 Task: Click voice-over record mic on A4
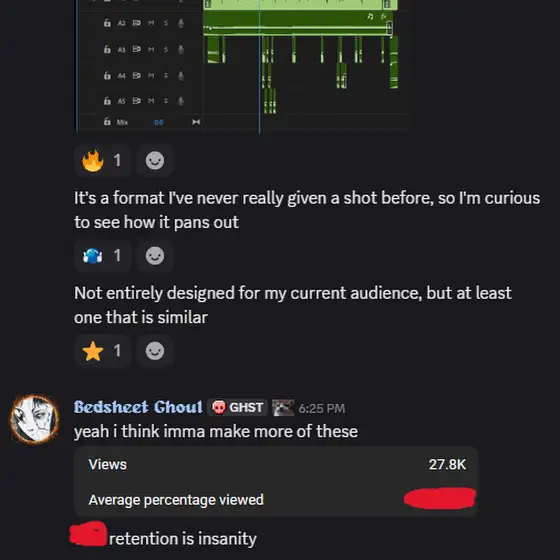(181, 75)
